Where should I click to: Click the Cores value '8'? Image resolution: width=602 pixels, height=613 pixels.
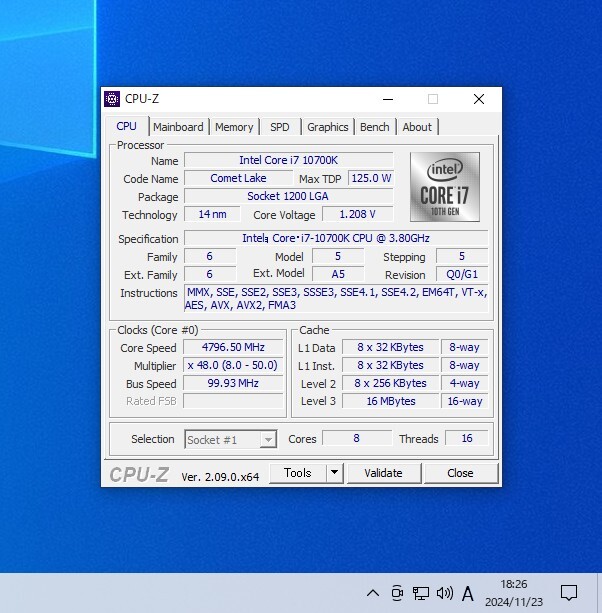(x=357, y=438)
